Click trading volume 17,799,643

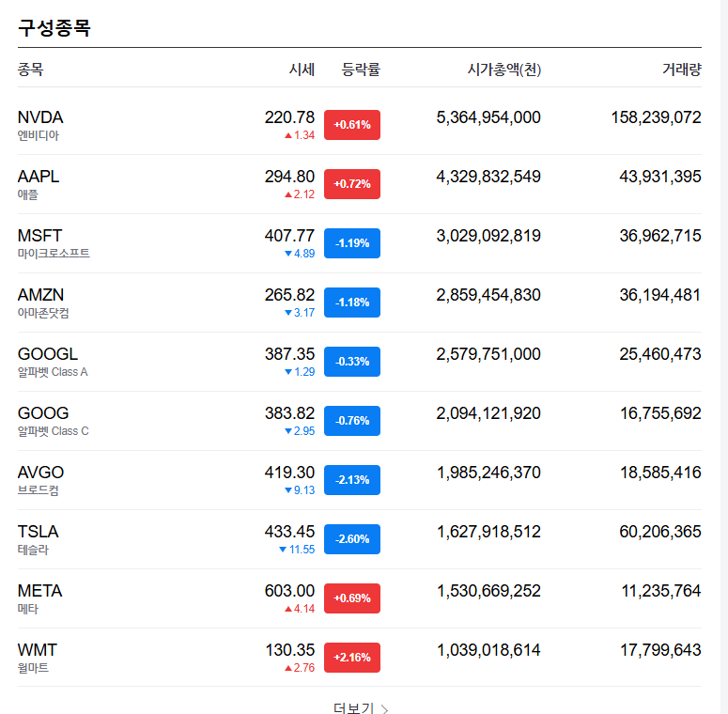pyautogui.click(x=660, y=650)
